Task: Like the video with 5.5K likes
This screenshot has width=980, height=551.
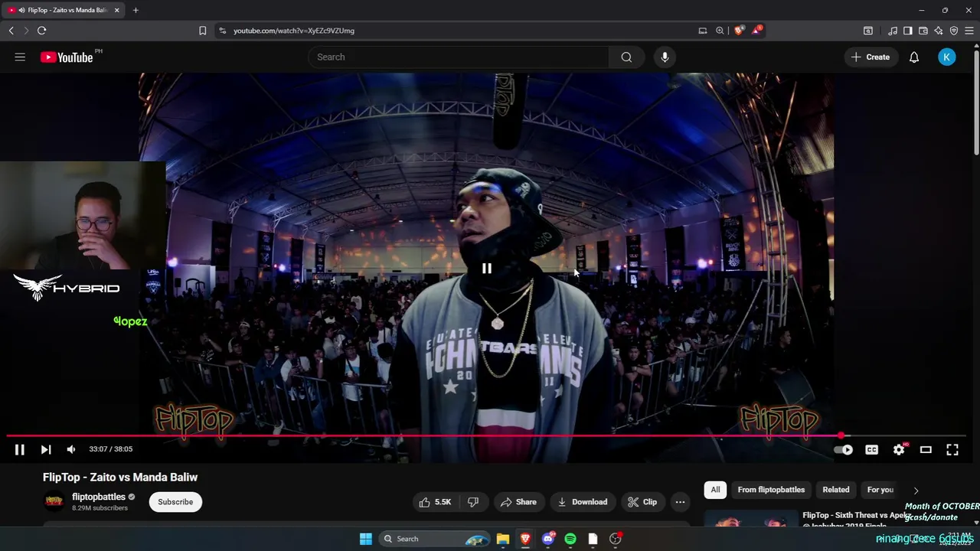Action: [435, 502]
